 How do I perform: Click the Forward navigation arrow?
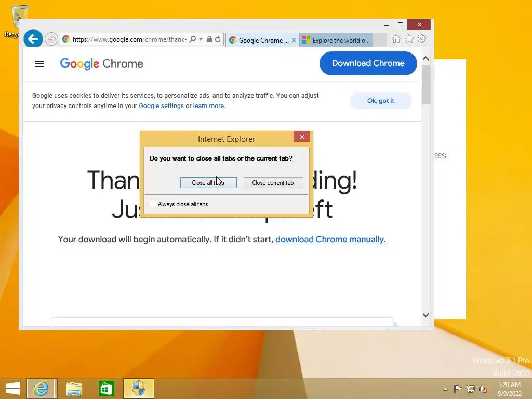pyautogui.click(x=51, y=39)
